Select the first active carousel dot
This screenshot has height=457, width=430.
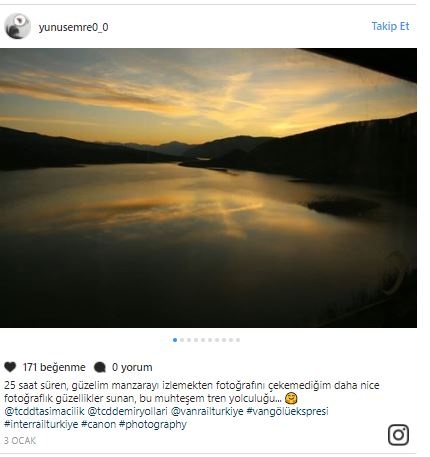(x=175, y=340)
